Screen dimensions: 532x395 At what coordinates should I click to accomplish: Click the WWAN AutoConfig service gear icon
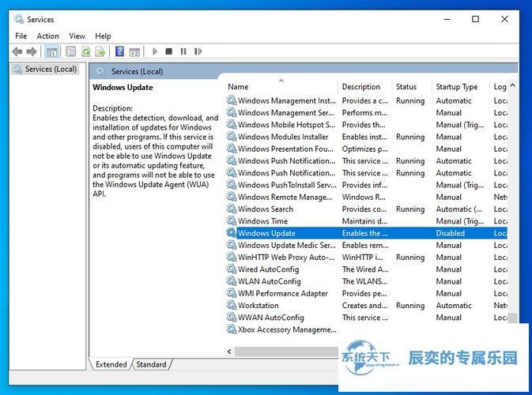[232, 318]
